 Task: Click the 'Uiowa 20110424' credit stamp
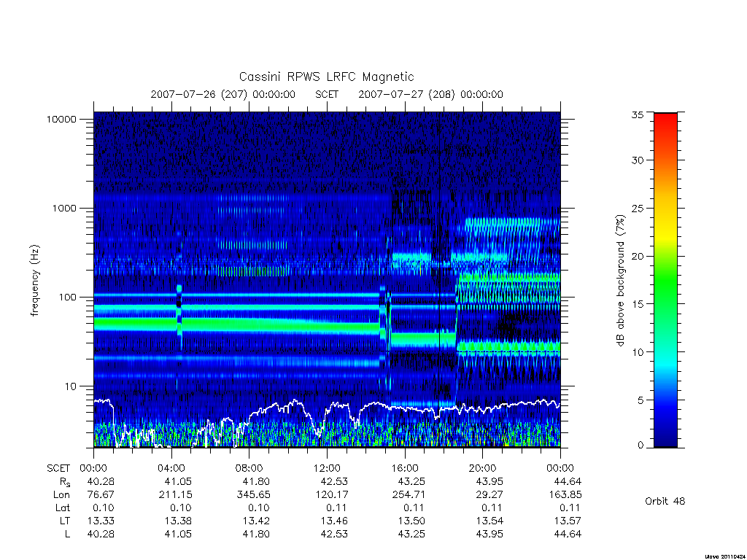click(725, 556)
